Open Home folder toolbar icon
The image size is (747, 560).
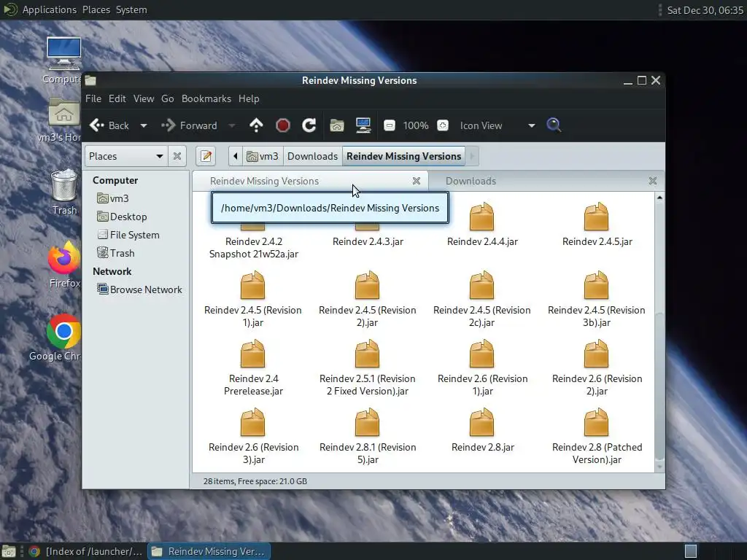(x=337, y=125)
